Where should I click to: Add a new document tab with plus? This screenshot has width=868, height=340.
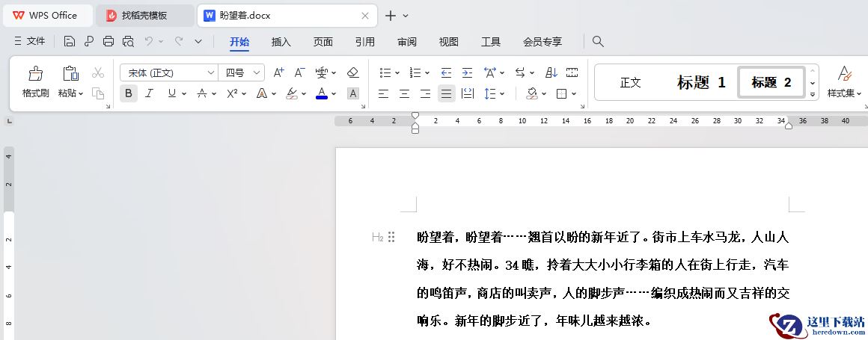[x=391, y=16]
